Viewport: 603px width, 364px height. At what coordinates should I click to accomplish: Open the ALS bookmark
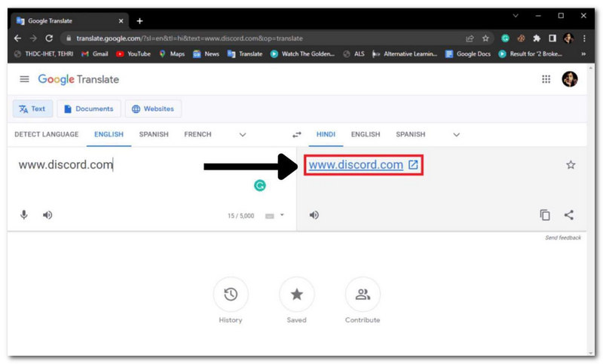tap(354, 54)
